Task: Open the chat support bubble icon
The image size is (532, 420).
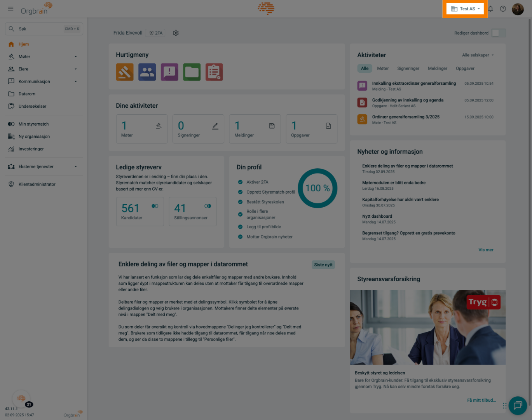Action: [x=518, y=406]
